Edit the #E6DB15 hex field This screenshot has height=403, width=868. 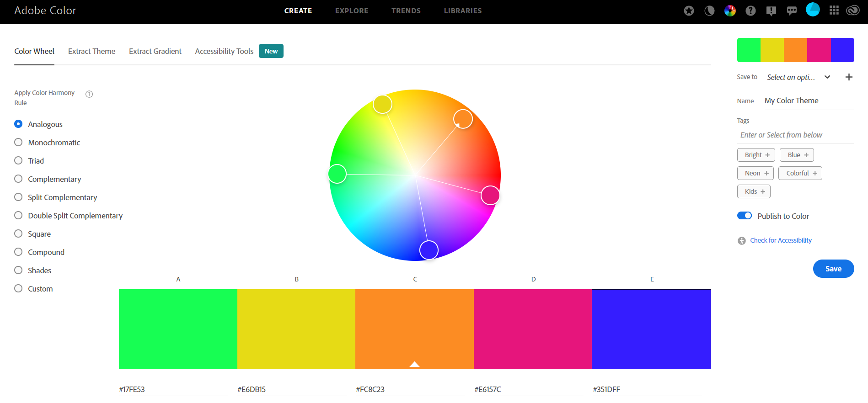pos(292,389)
